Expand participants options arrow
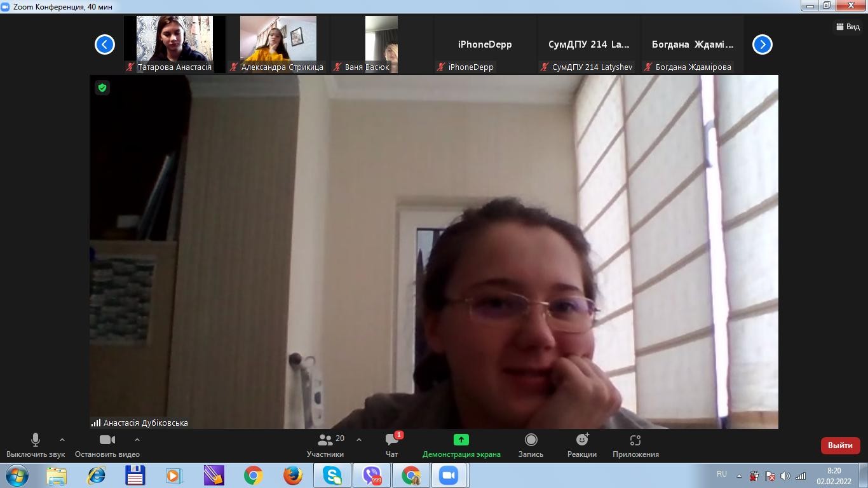Viewport: 868px width, 488px height. click(x=359, y=440)
